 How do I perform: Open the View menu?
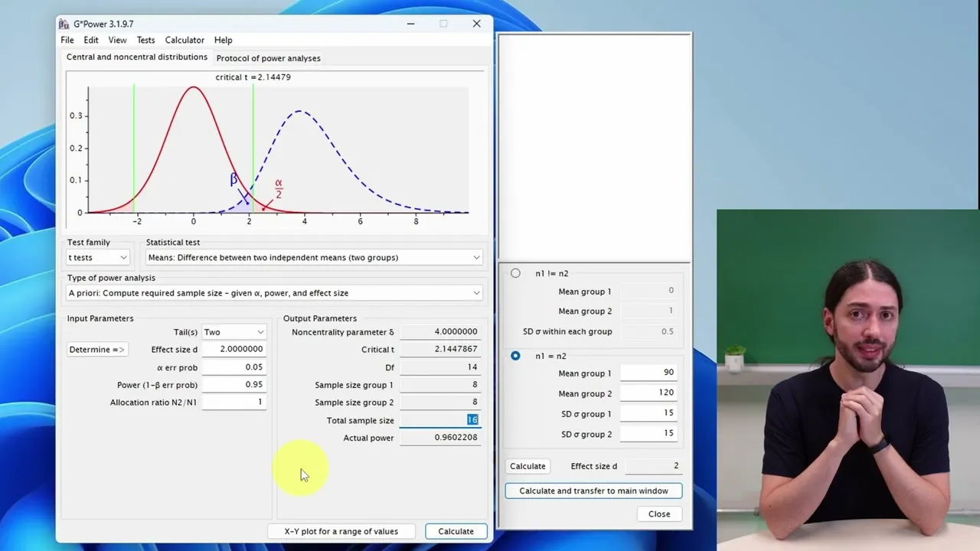(x=117, y=40)
